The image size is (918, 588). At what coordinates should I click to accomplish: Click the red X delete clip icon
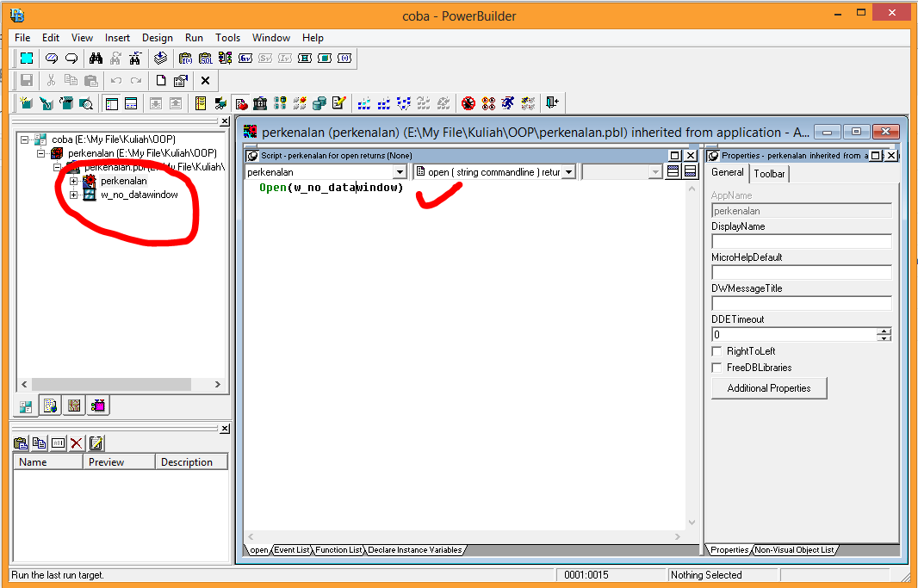tap(76, 443)
